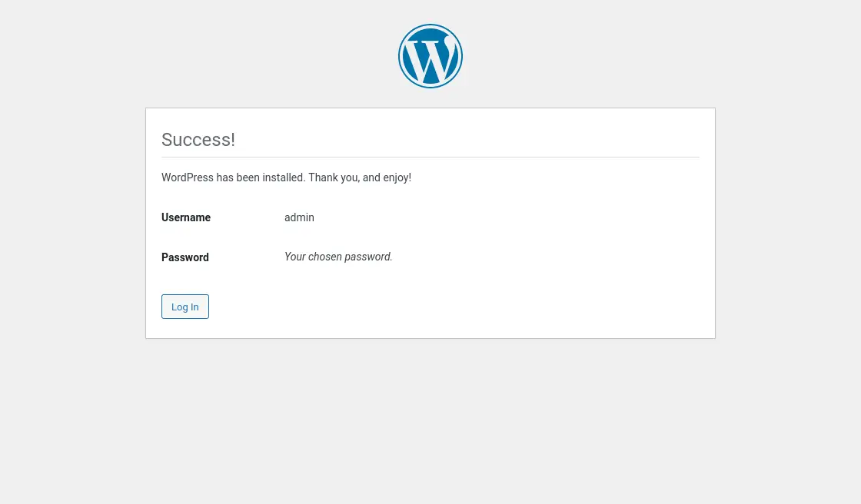This screenshot has width=861, height=504.
Task: Click the word "Thank" in the message
Action: (x=323, y=177)
